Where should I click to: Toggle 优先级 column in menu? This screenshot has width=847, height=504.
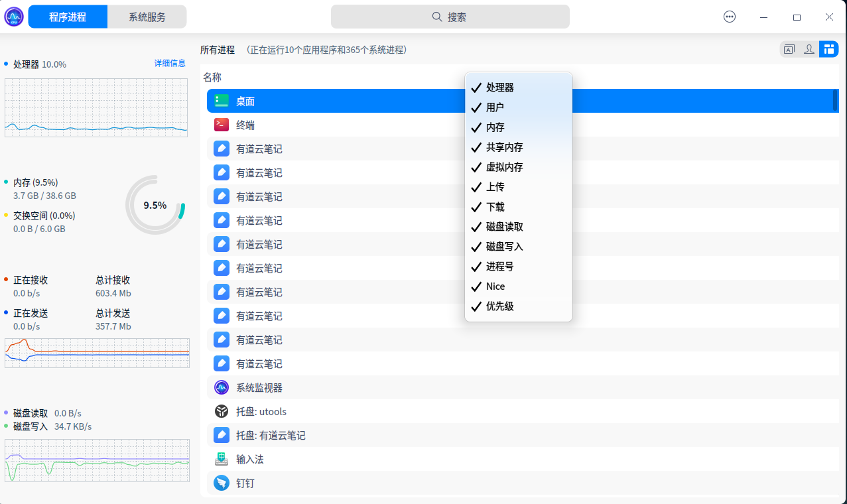(519, 306)
